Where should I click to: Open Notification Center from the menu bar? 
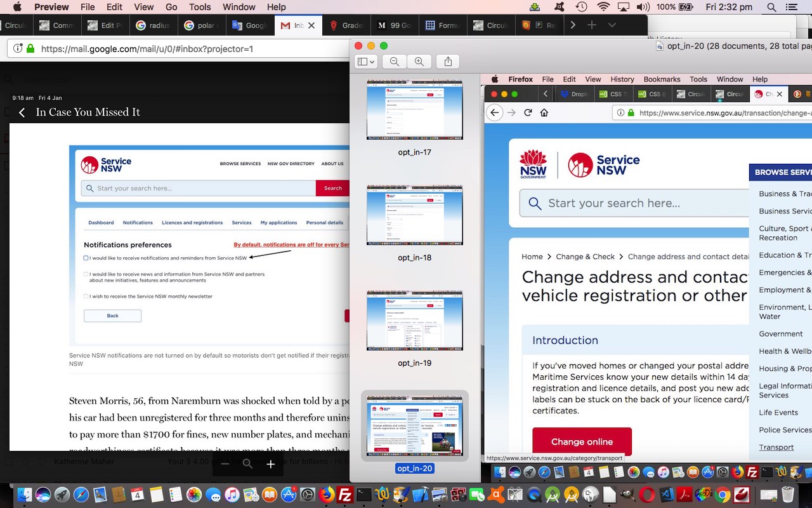(x=791, y=7)
